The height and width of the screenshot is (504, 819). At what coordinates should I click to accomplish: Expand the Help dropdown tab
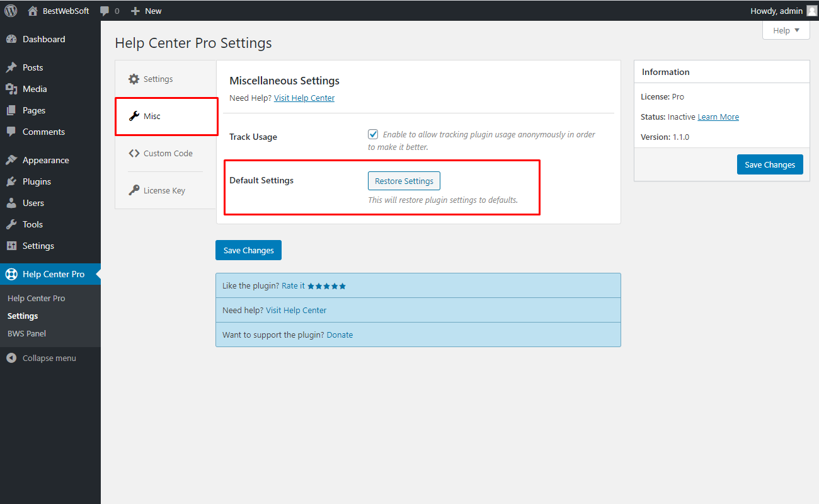tap(786, 30)
